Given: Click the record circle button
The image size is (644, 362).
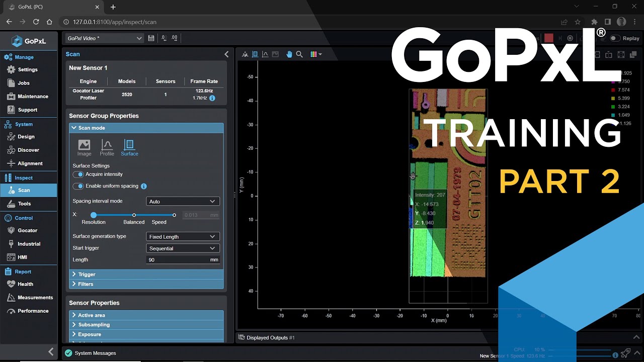Looking at the screenshot, I should (x=570, y=38).
